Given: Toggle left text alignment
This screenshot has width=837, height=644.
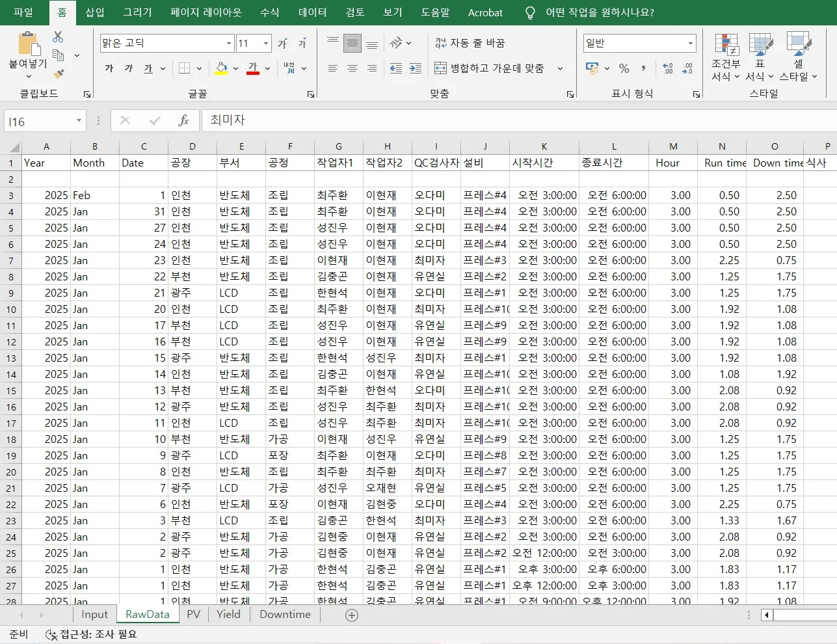Looking at the screenshot, I should coord(332,68).
